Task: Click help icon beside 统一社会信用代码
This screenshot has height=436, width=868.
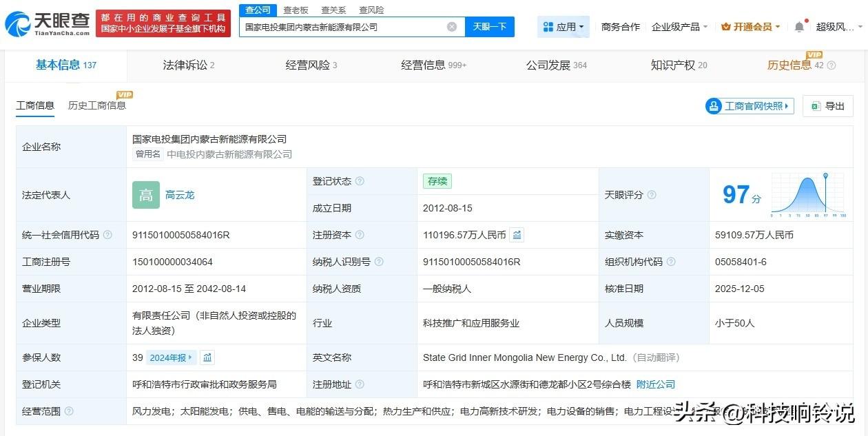Action: pos(107,235)
